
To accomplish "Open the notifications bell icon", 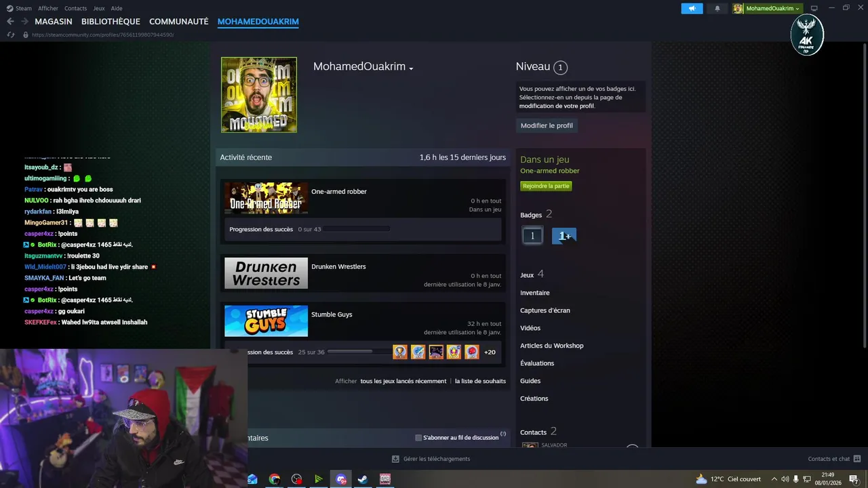I will (x=717, y=9).
